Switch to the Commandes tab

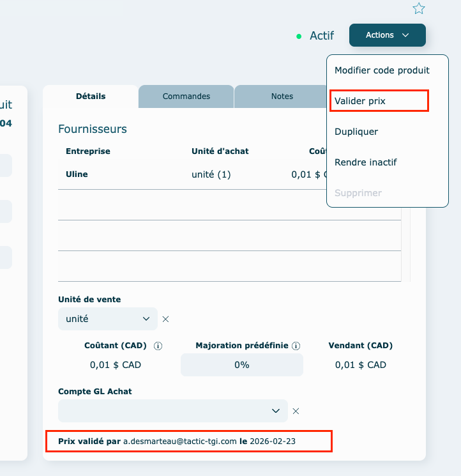point(186,96)
